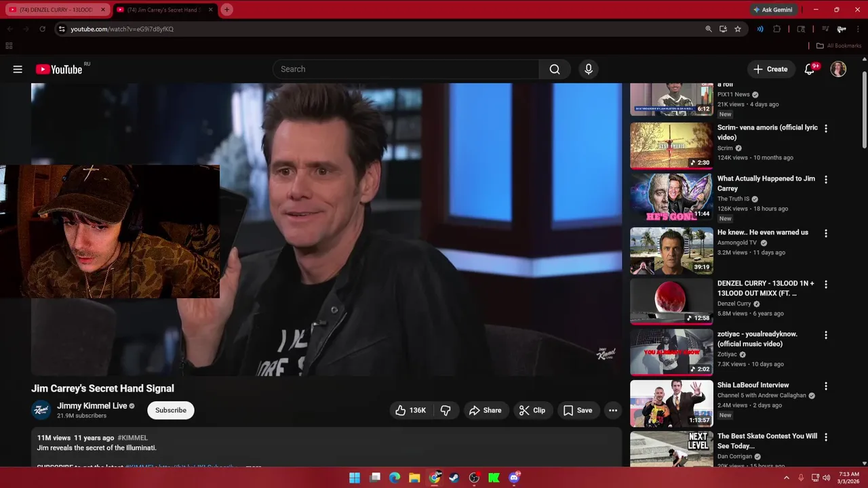This screenshot has height=488, width=868.
Task: Subscribe to Jimmy Kimmel Live
Action: pos(171,410)
